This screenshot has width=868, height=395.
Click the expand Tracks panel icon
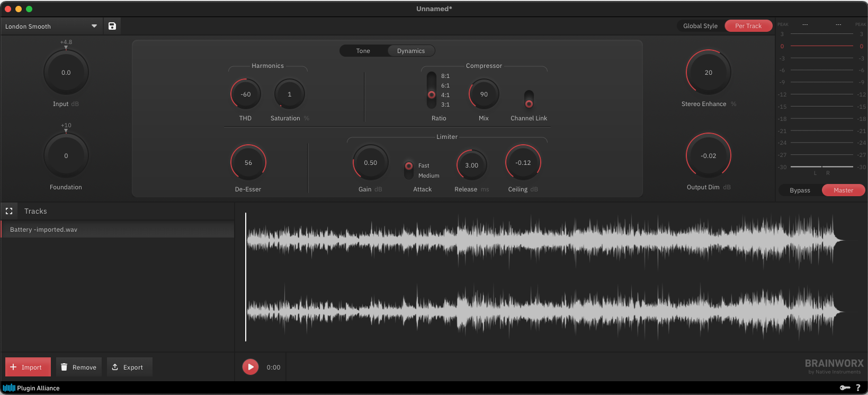point(9,211)
